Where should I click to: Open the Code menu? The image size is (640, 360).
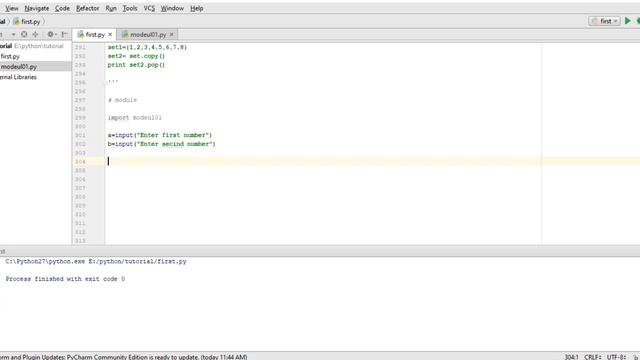(x=62, y=8)
